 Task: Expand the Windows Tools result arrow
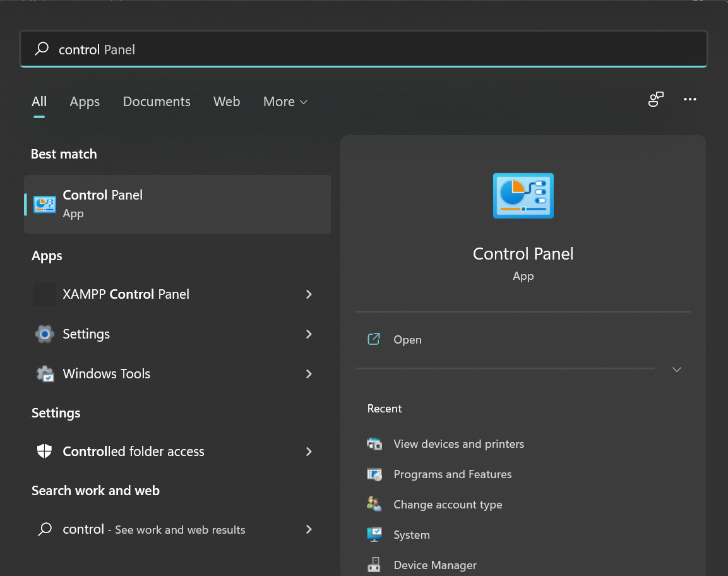coord(309,374)
